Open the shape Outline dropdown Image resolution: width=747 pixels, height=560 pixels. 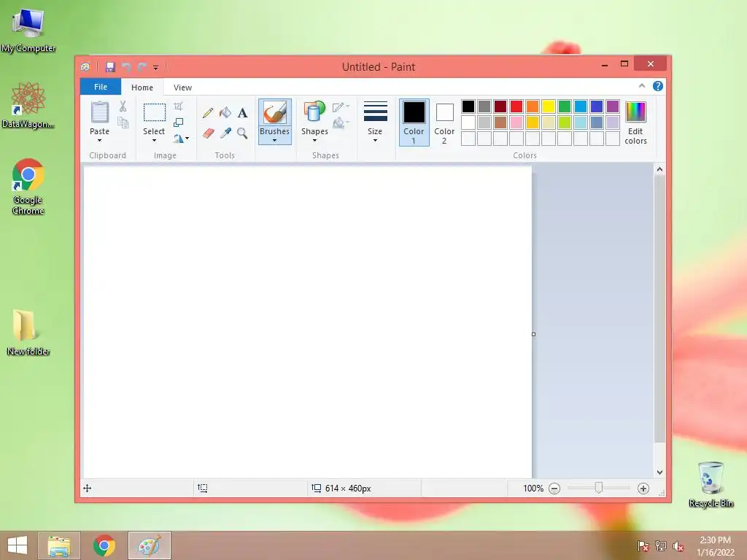pos(341,107)
